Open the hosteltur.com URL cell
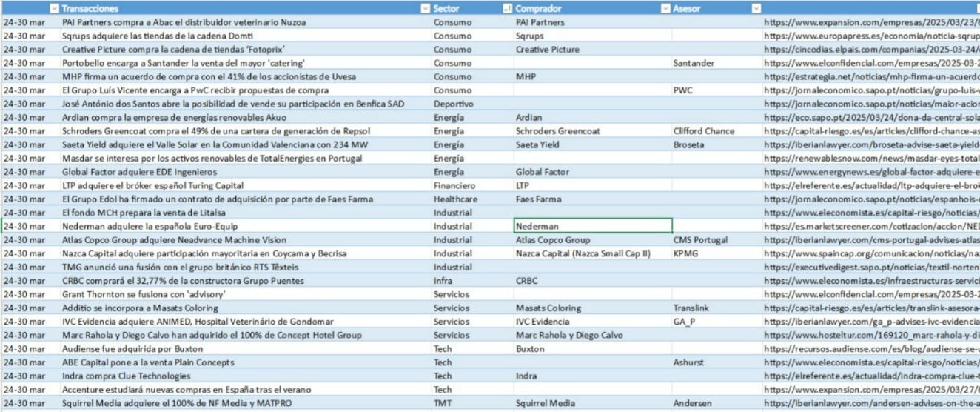 (871, 335)
